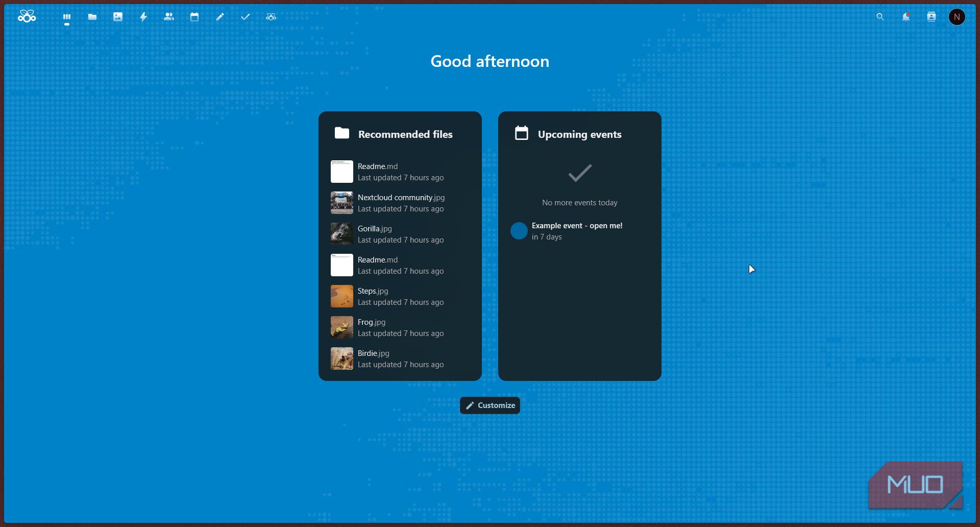Open the Tasks checkmark icon

[x=246, y=17]
